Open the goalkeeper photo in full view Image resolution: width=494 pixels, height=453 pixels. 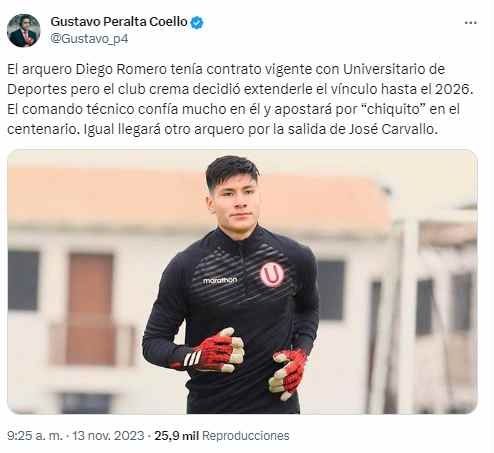pos(242,282)
